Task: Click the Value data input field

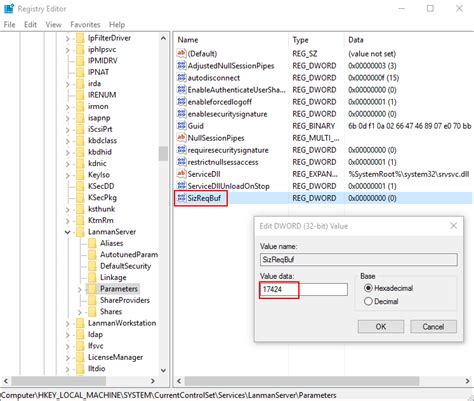Action: point(304,289)
